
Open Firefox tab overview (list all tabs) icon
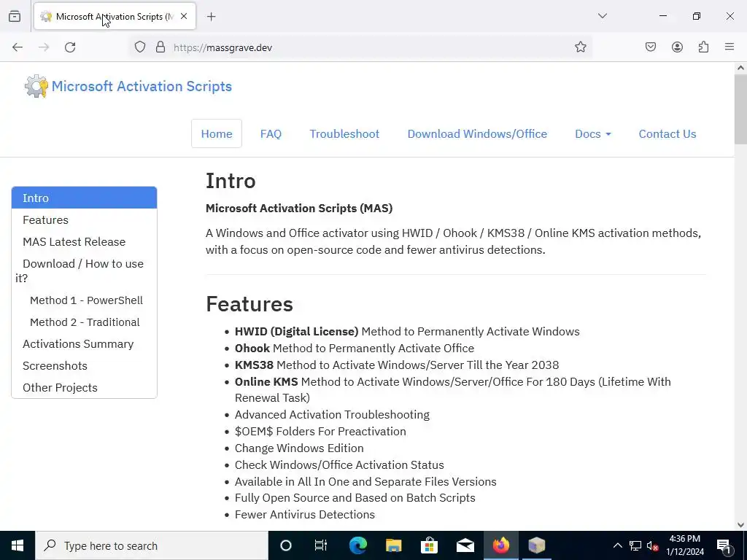click(15, 17)
